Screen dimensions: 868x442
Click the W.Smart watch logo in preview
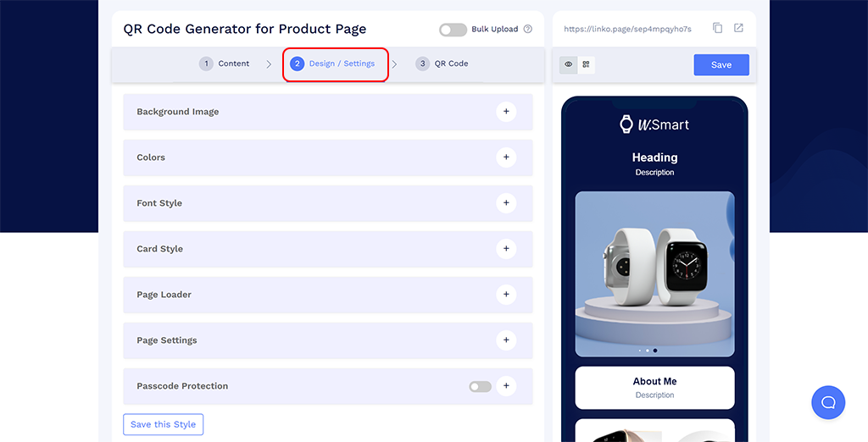click(654, 124)
